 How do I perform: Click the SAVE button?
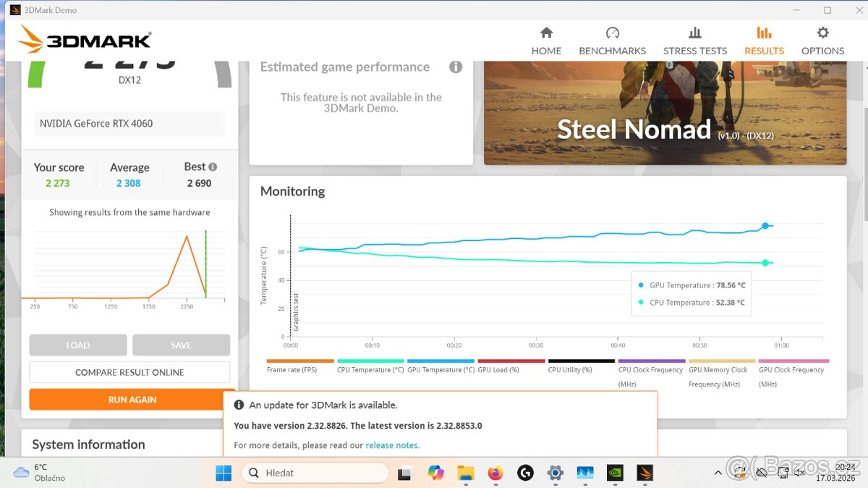point(181,345)
